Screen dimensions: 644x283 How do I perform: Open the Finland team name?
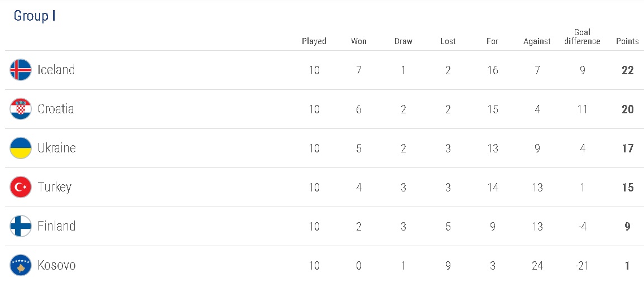point(56,226)
